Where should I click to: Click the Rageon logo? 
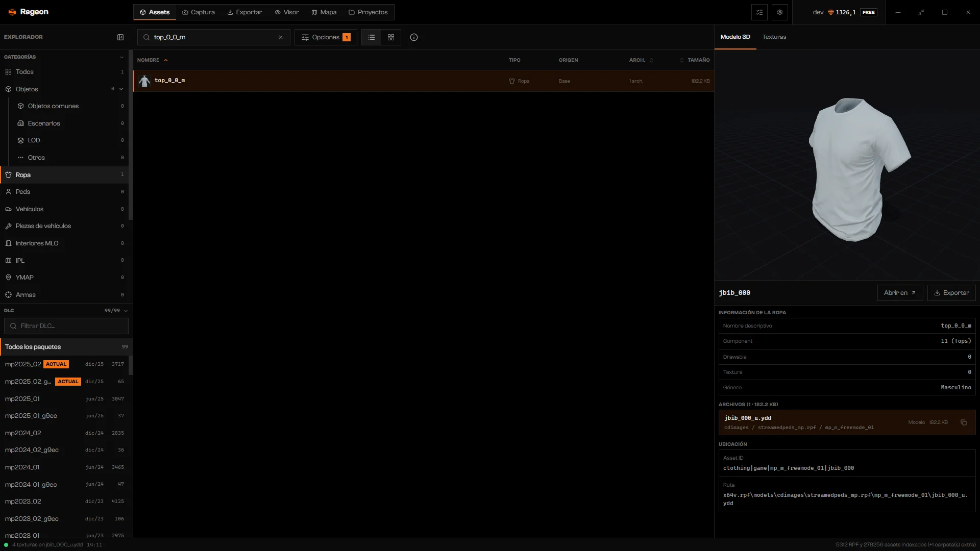[29, 12]
